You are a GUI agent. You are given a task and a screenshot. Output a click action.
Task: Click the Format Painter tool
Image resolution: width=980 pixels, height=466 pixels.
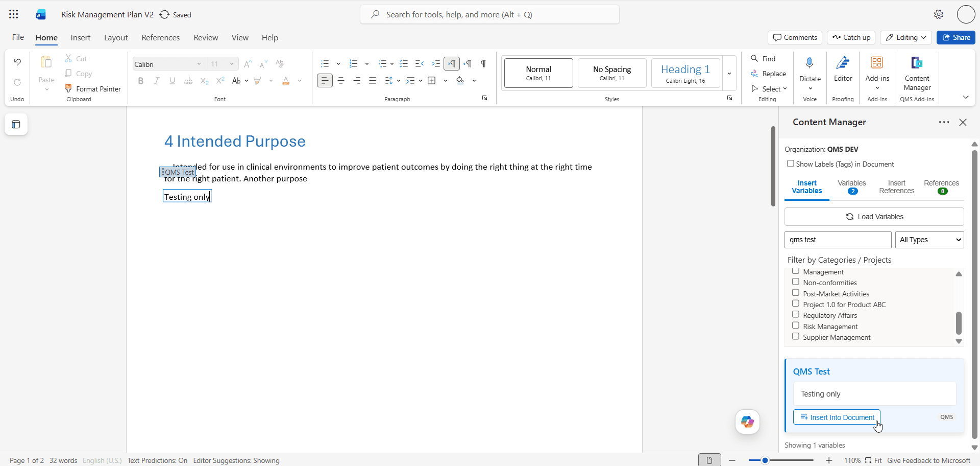pyautogui.click(x=93, y=89)
